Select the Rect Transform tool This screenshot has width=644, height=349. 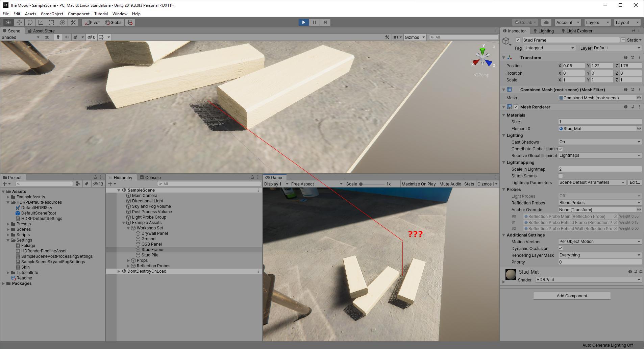[x=51, y=22]
